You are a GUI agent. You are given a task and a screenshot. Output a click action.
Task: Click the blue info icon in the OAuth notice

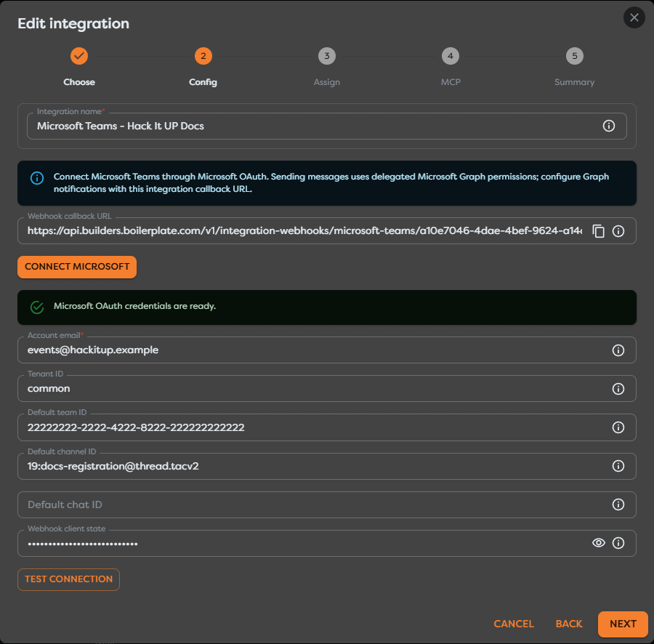click(x=37, y=178)
